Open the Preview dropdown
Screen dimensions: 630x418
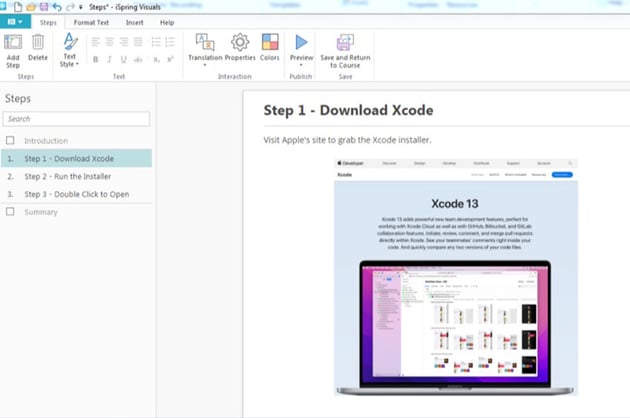click(301, 66)
